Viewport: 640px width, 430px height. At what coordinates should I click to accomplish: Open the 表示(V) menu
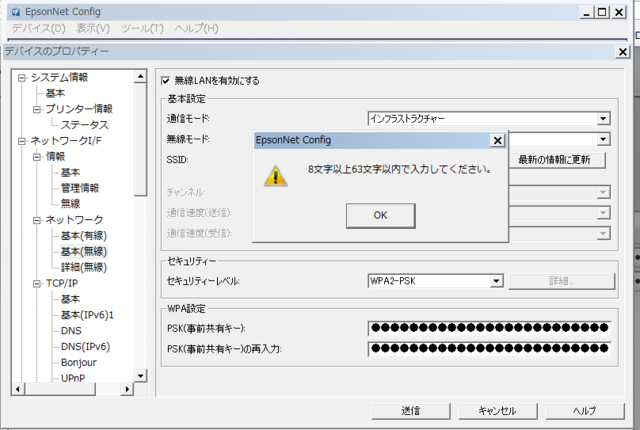(x=93, y=29)
